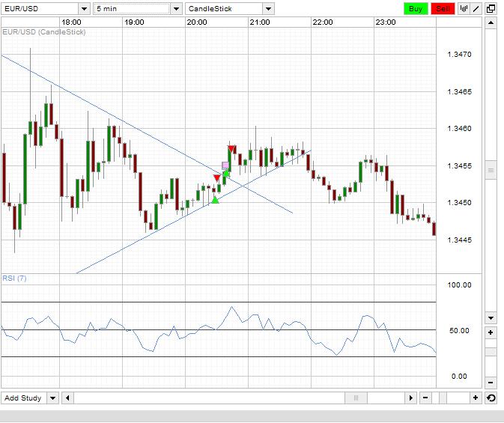The image size is (504, 423).
Task: Click the vertical price scrollbar handle
Action: tap(491, 171)
